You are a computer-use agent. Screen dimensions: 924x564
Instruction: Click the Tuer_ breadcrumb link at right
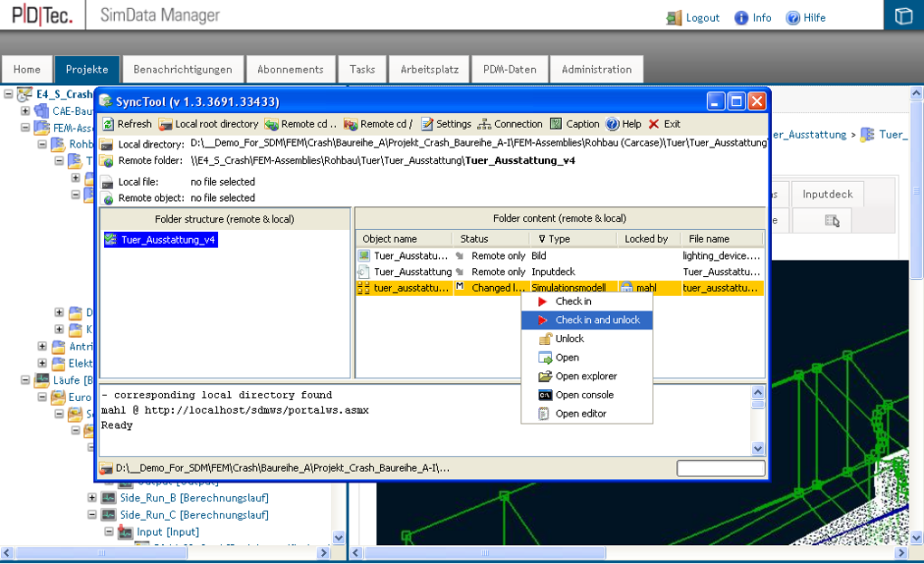tap(893, 135)
